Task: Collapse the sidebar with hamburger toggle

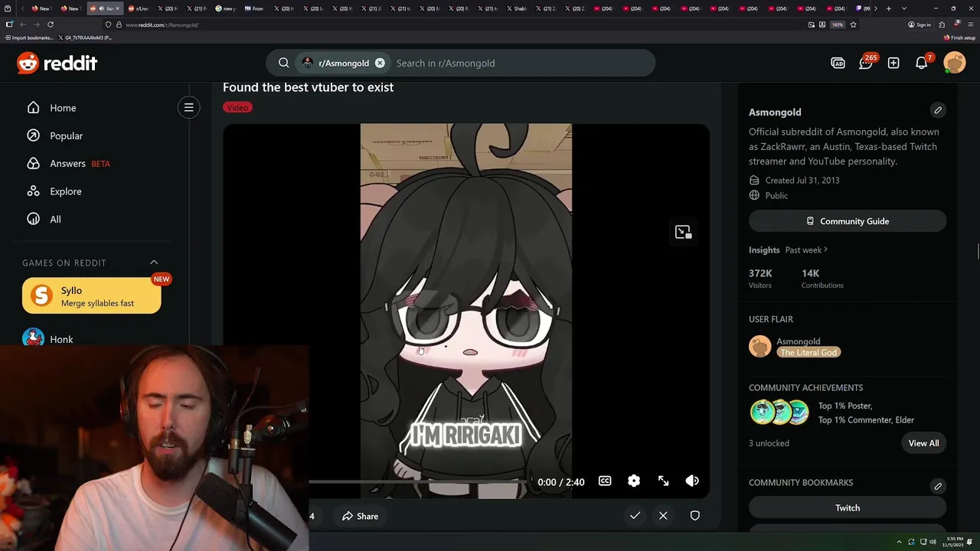Action: (188, 107)
